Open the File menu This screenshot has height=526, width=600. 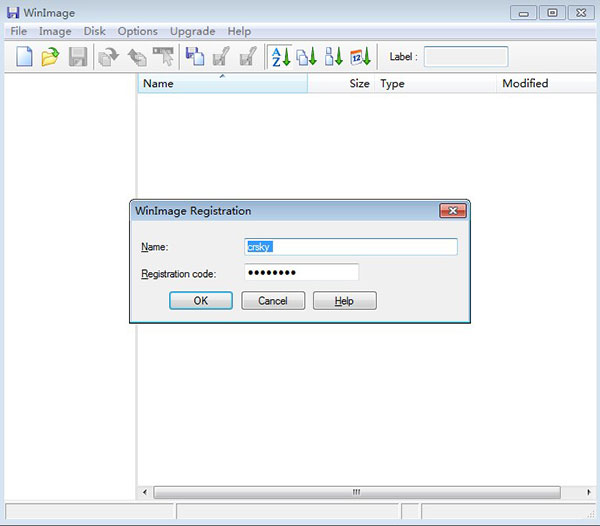18,31
